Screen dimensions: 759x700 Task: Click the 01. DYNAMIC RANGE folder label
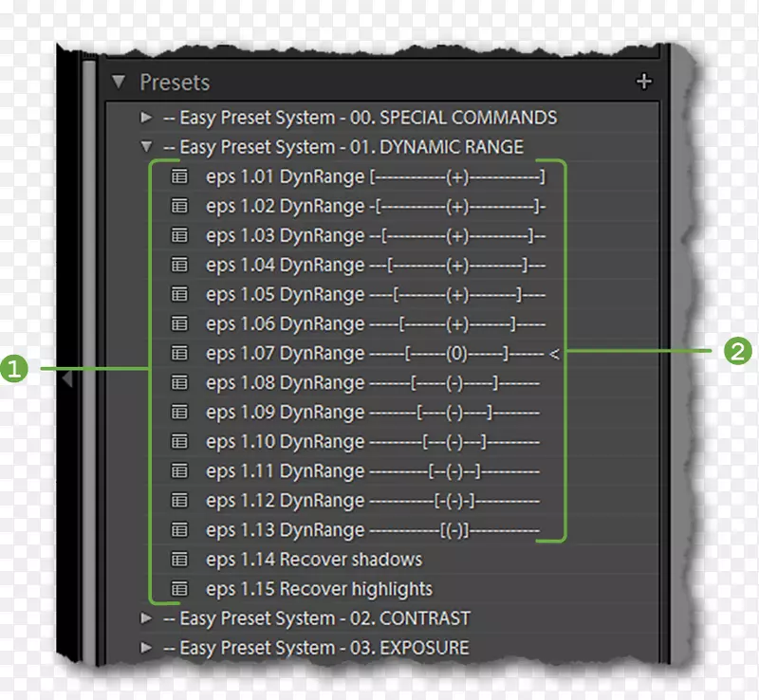pos(343,147)
